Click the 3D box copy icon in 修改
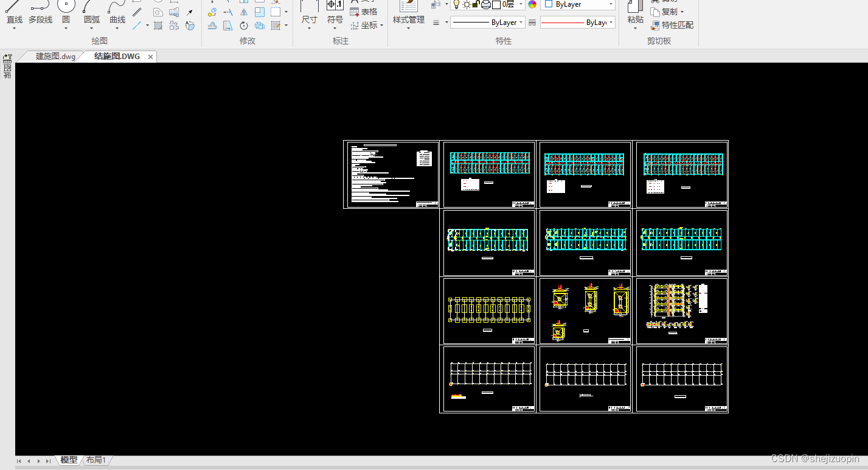Viewport: 868px width, 470px height. pyautogui.click(x=260, y=26)
